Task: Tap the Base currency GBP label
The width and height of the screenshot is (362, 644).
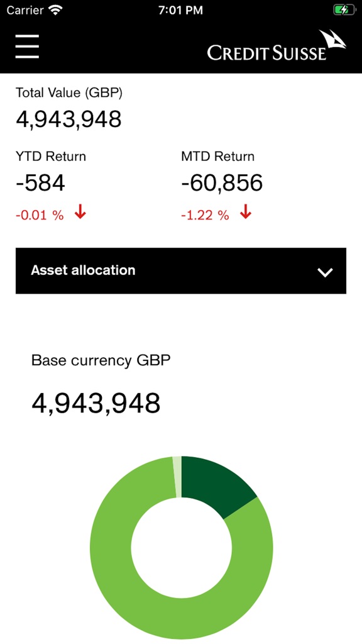Action: (x=101, y=360)
